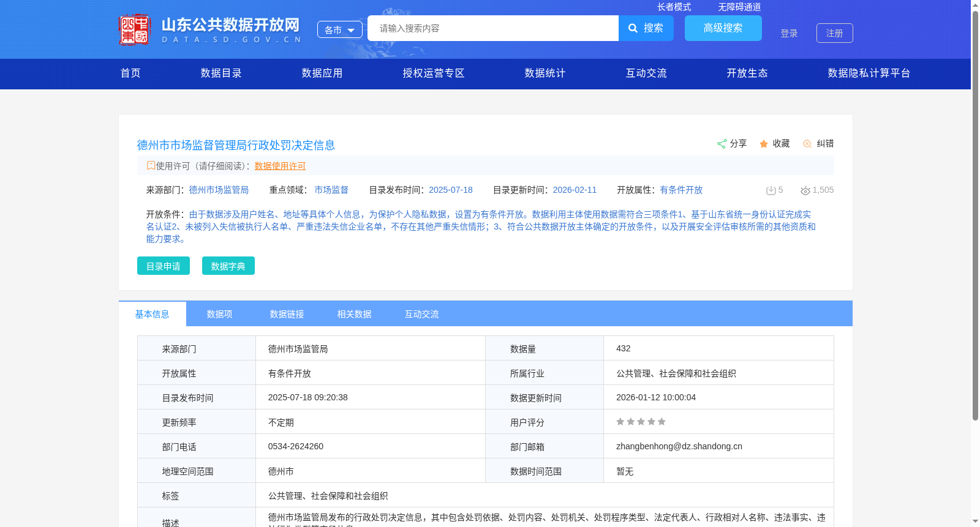The height and width of the screenshot is (527, 980).
Task: Click the 注册 register button
Action: pyautogui.click(x=835, y=33)
